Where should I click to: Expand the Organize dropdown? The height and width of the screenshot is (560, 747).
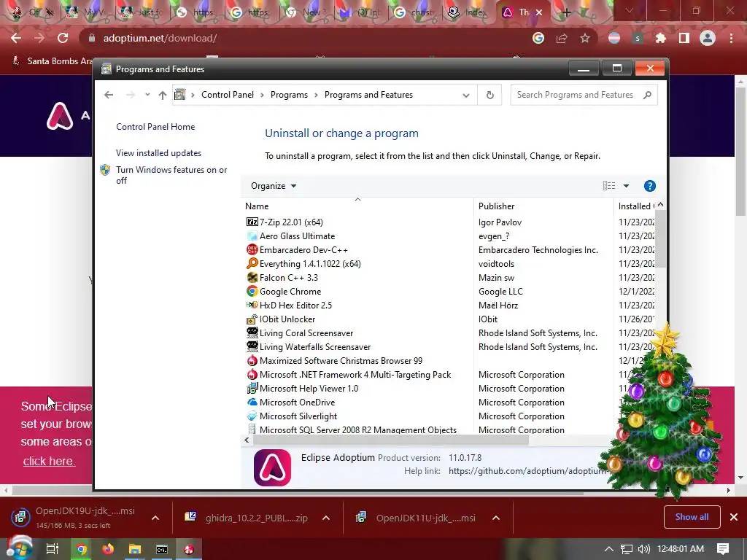point(274,186)
